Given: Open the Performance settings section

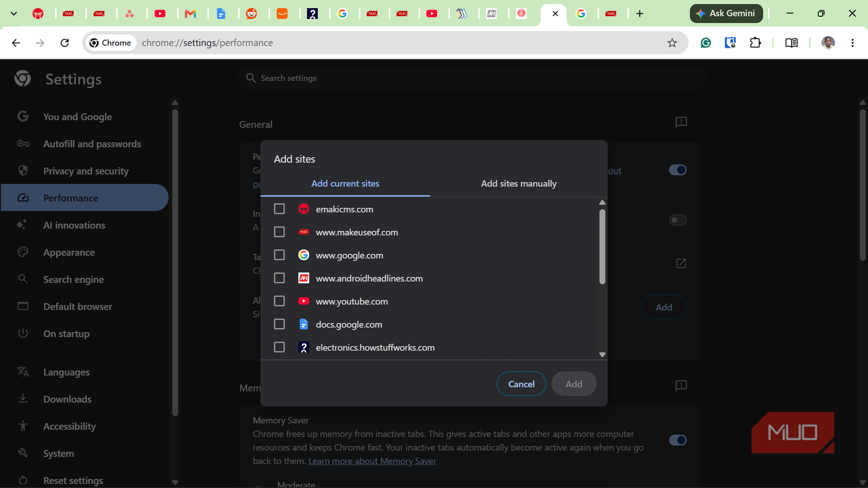Looking at the screenshot, I should 84,198.
